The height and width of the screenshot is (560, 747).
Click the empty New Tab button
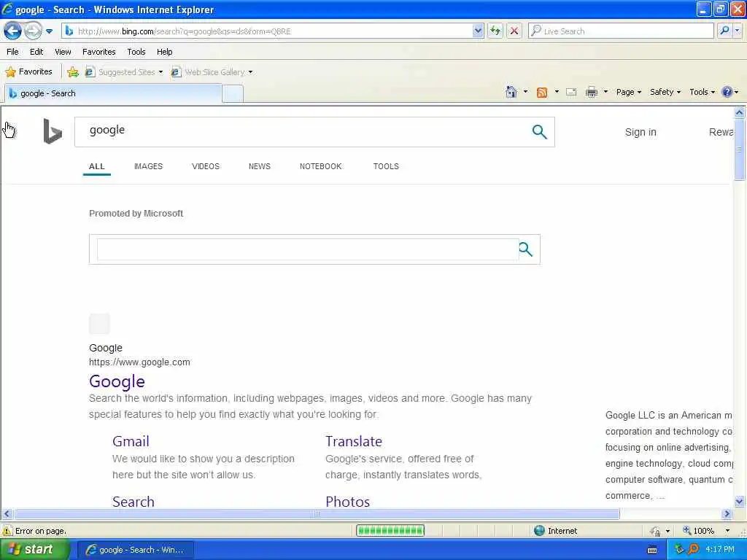tap(233, 94)
